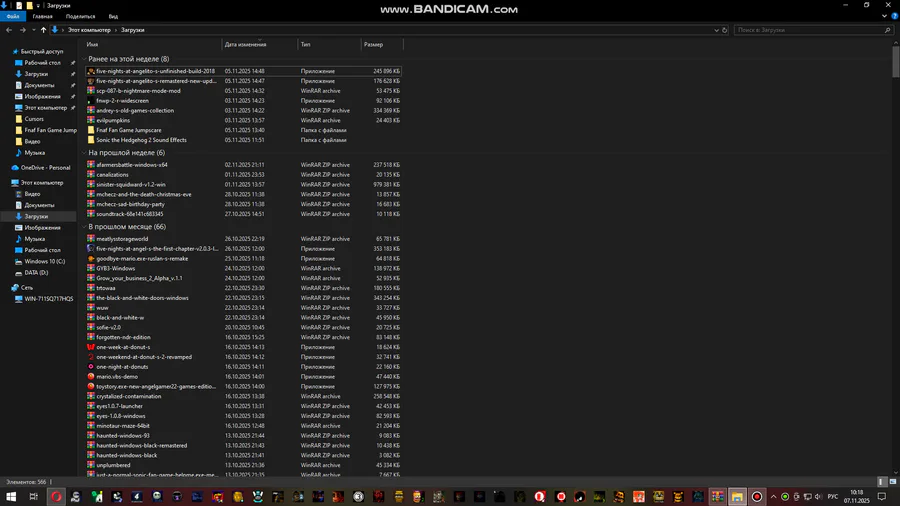Viewport: 900px width, 506px height.
Task: Click the File Explorer taskbar icon
Action: coord(737,496)
